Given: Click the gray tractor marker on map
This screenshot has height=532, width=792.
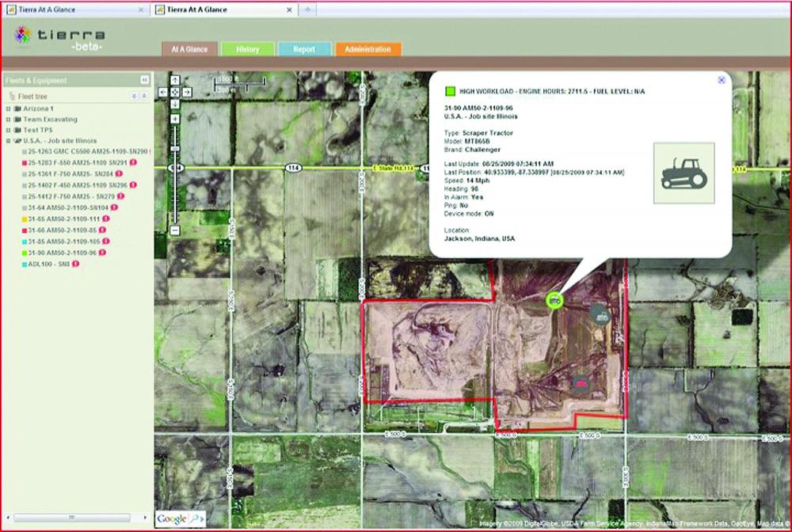Looking at the screenshot, I should [x=601, y=315].
